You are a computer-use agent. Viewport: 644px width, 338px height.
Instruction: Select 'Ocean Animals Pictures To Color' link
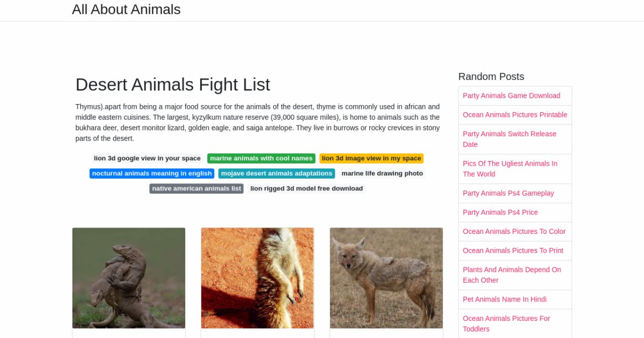point(514,231)
